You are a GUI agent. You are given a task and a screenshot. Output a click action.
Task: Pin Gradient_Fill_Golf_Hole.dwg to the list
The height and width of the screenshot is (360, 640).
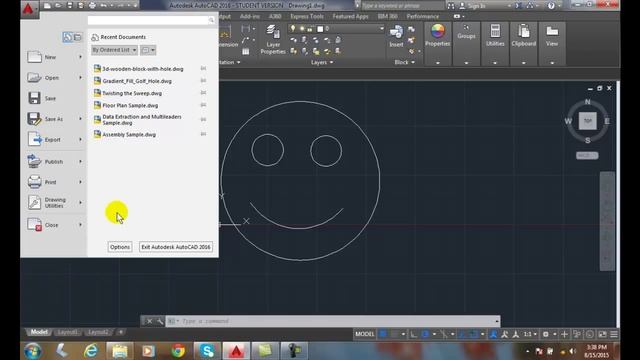tap(203, 81)
